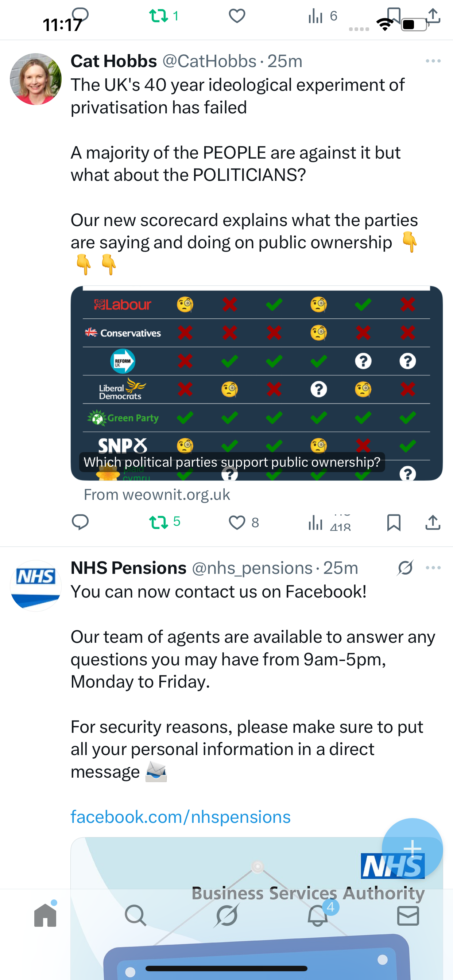Screen dimensions: 453x980
Task: Like Cat Hobbs' privatisation tweet
Action: point(237,522)
